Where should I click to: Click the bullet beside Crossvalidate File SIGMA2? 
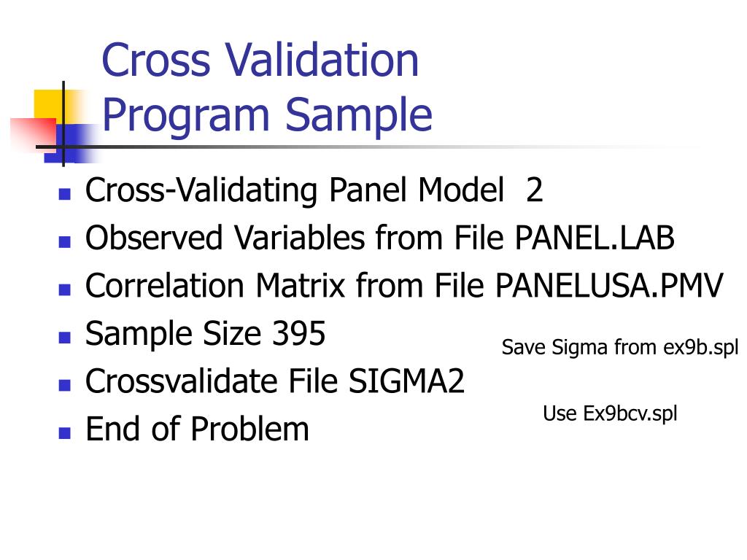coord(64,385)
